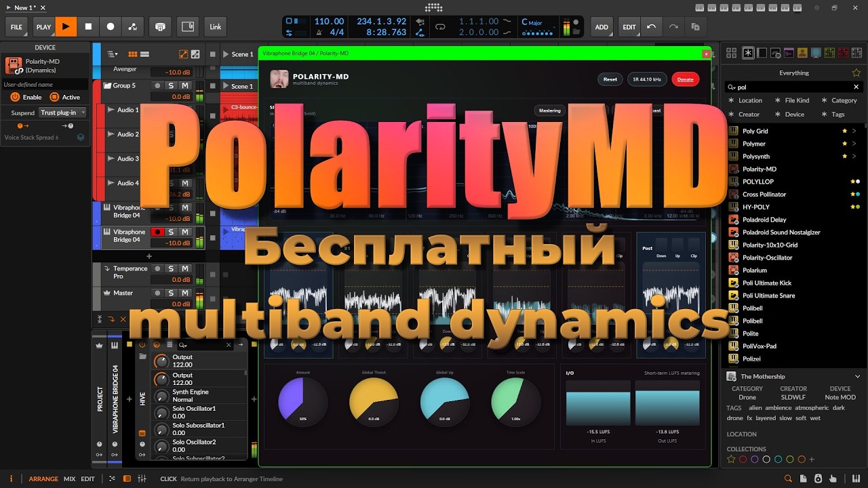Viewport: 868px width, 488px height.
Task: Open the EDIT menu
Action: (629, 27)
